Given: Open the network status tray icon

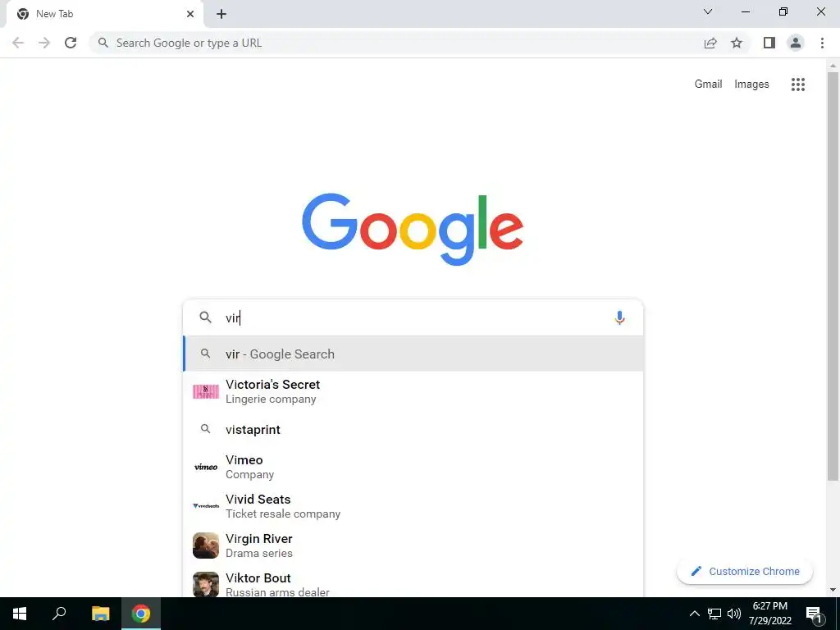Looking at the screenshot, I should [714, 614].
